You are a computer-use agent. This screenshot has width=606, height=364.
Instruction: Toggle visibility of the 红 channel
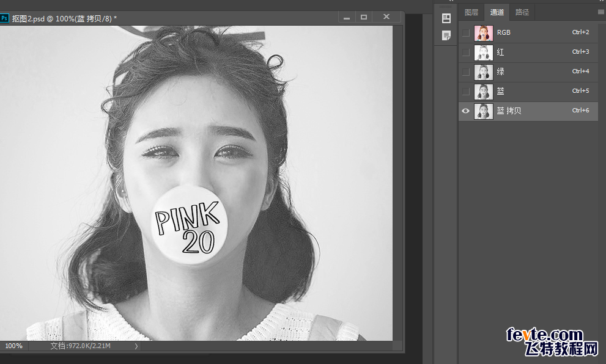pyautogui.click(x=466, y=53)
